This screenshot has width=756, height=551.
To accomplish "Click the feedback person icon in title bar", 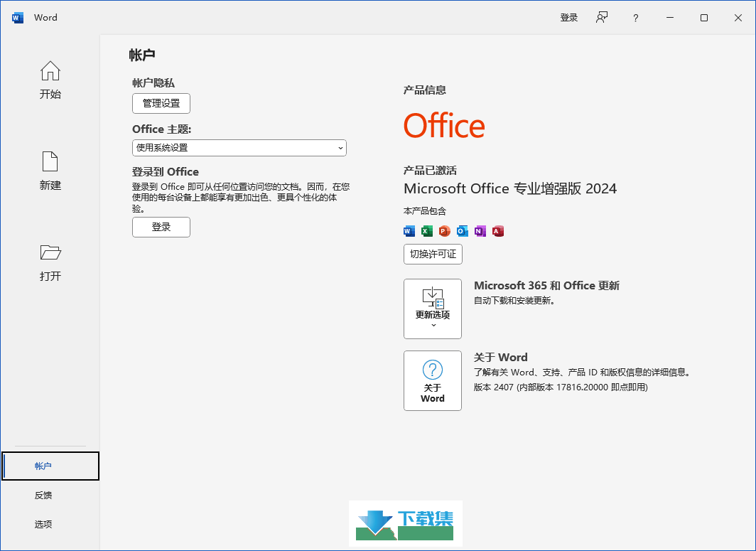I will tap(602, 18).
